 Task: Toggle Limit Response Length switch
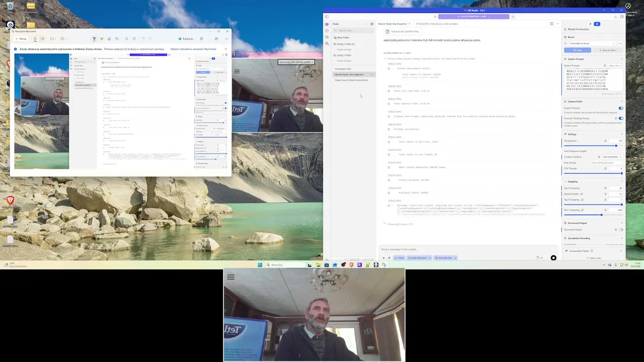589,151
